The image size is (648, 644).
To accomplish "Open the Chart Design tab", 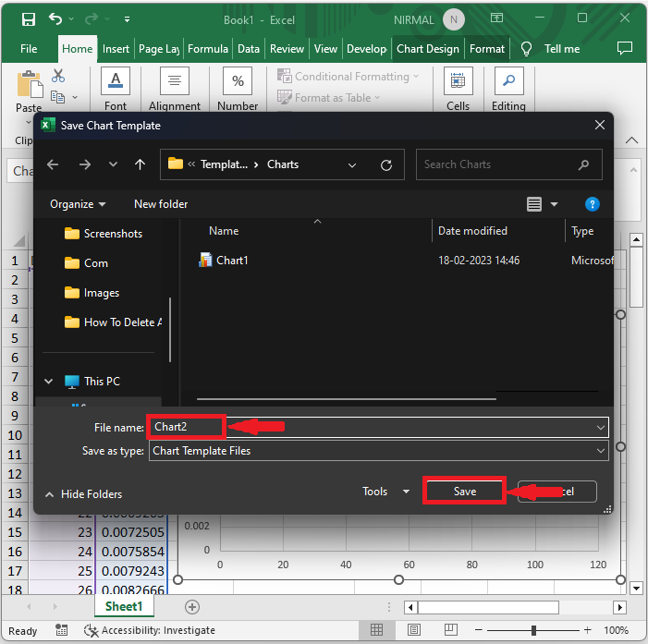I will point(427,49).
